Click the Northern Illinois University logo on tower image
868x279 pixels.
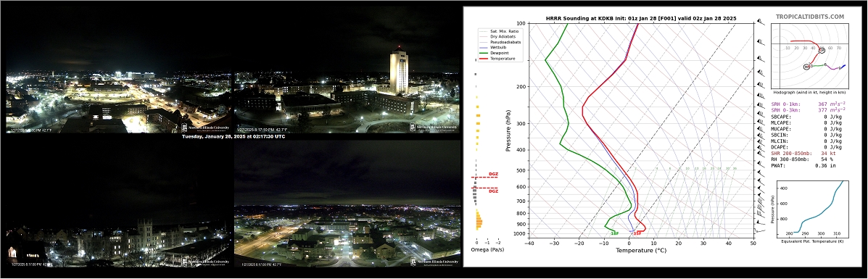(434, 128)
